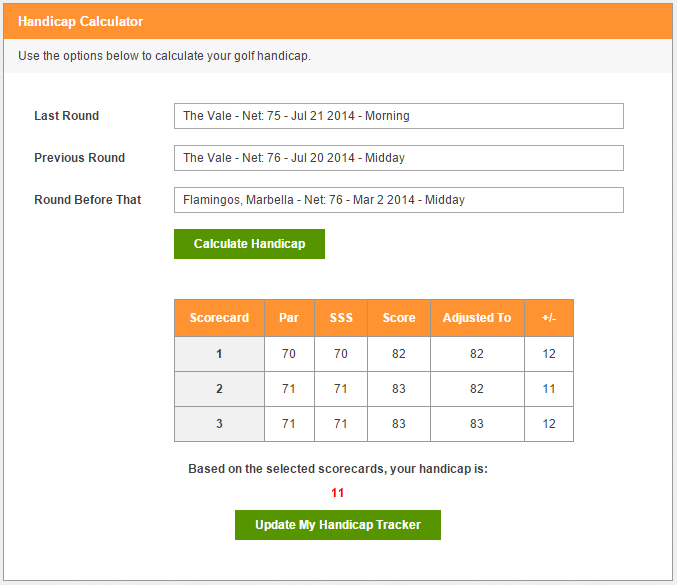Click the Handicap Calculator title bar
The height and width of the screenshot is (585, 677).
tap(338, 21)
